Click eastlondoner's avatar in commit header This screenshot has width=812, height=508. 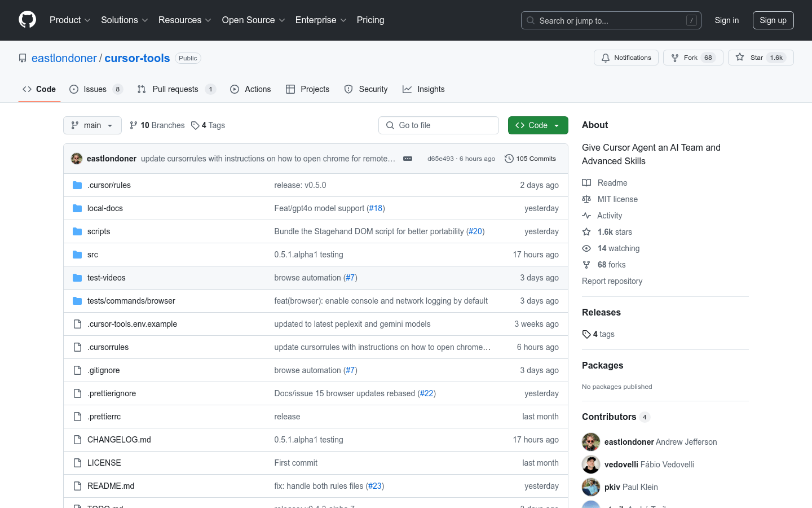(77, 159)
